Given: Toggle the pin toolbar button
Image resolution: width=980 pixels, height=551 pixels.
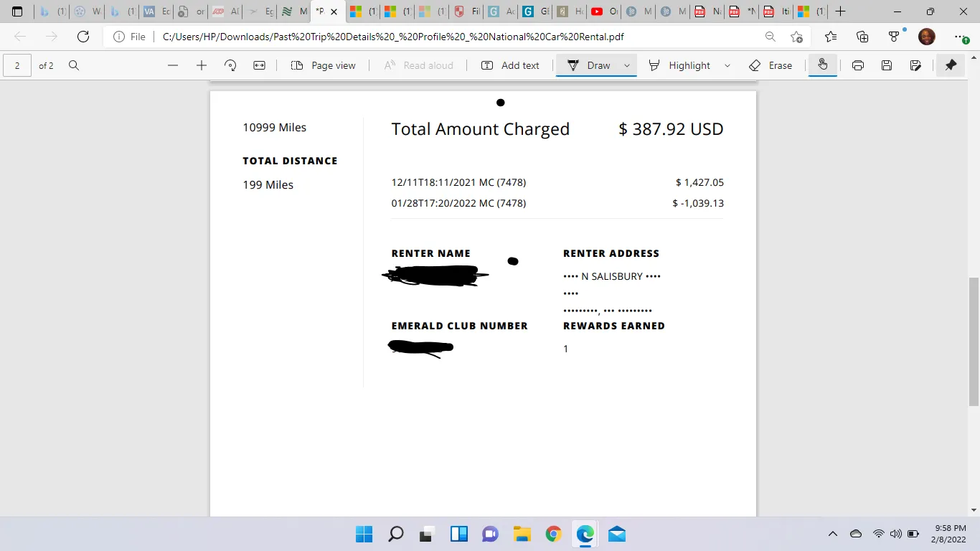Looking at the screenshot, I should pos(951,65).
